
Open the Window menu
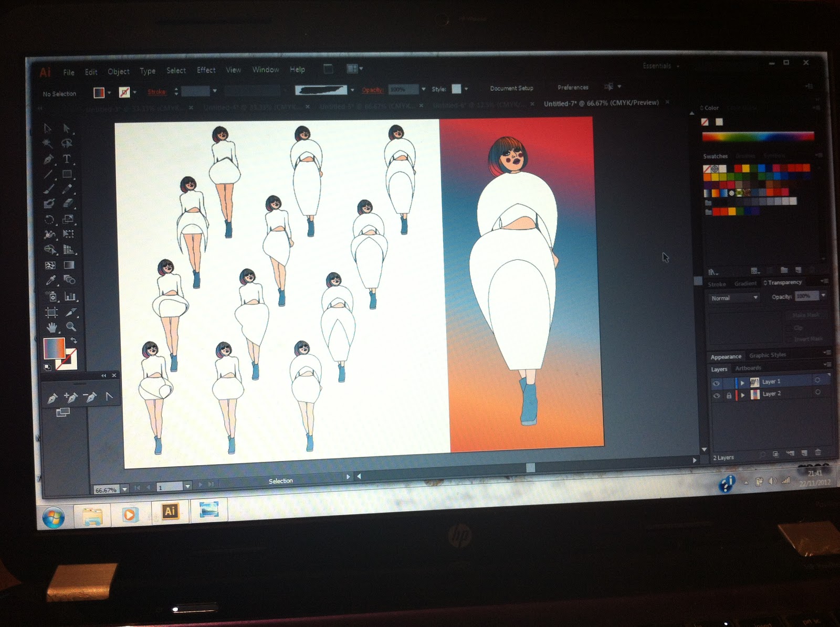(x=266, y=69)
